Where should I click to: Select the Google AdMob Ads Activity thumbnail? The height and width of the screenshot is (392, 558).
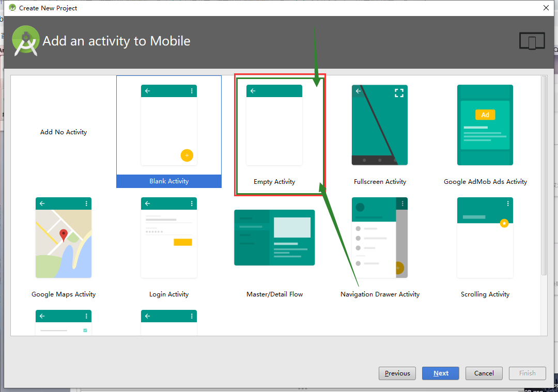tap(485, 125)
